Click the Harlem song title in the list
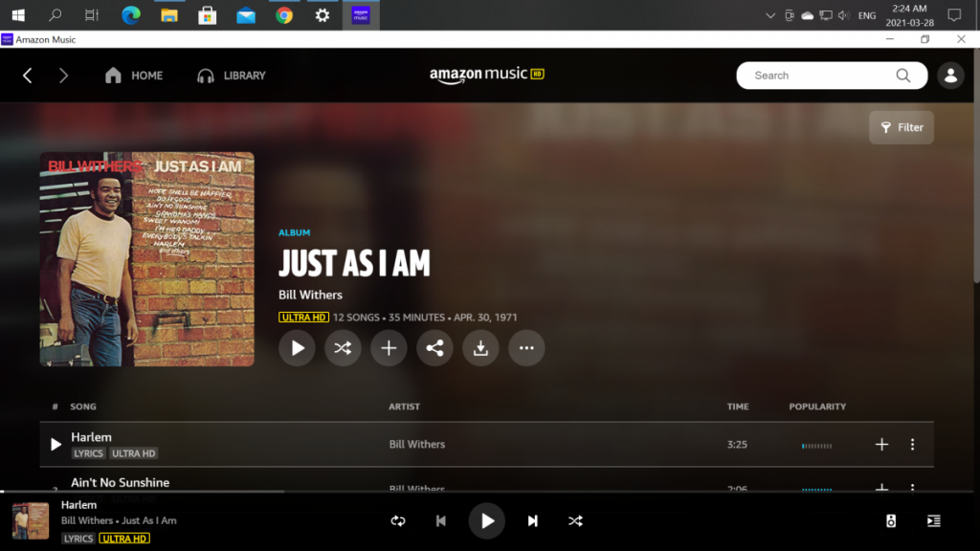980x551 pixels. click(x=91, y=437)
